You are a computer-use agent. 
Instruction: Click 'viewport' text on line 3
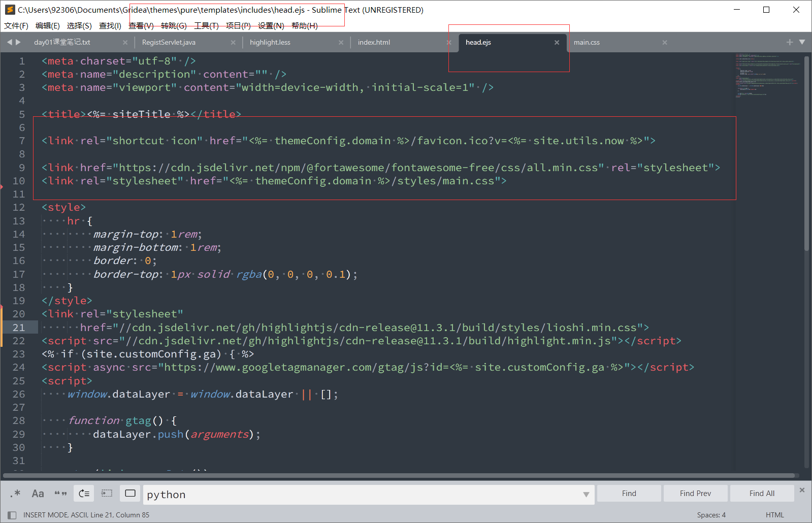(x=145, y=87)
